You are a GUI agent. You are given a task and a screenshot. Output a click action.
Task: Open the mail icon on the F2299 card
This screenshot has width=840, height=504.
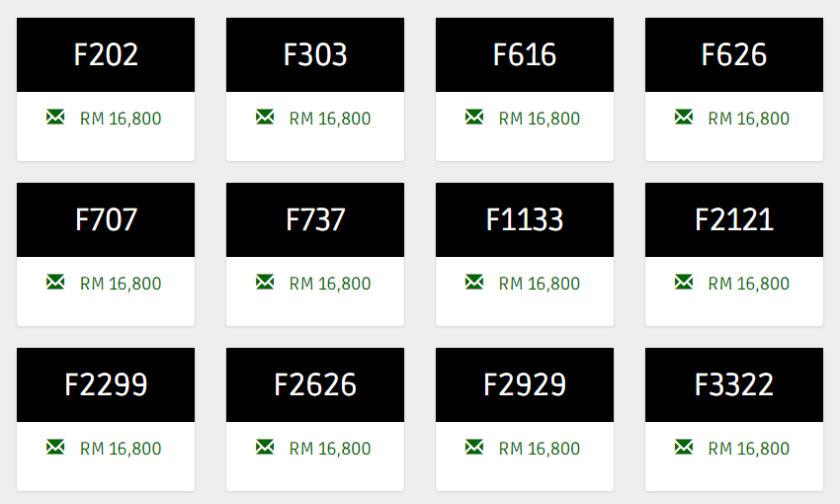click(x=55, y=447)
